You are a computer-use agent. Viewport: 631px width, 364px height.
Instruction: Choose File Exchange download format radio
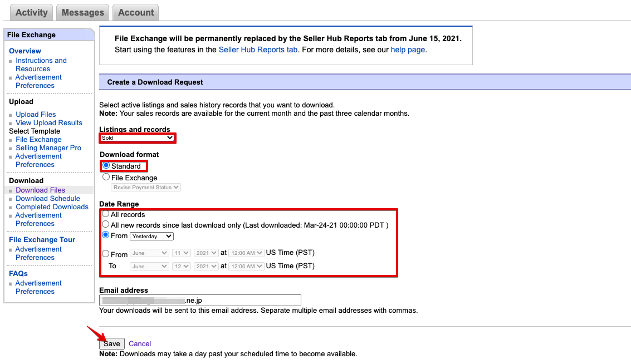click(x=106, y=178)
